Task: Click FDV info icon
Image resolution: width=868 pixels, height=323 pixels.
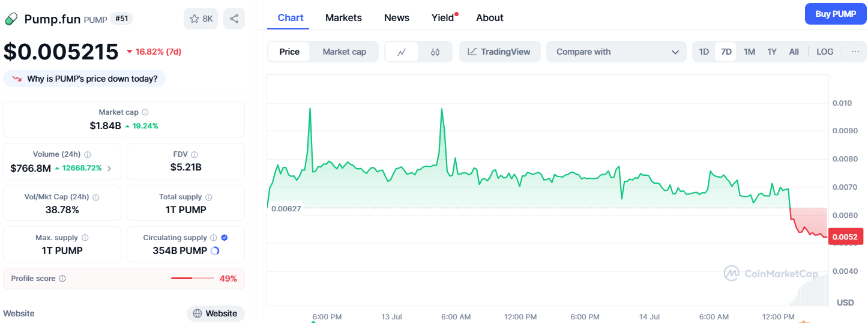Action: point(194,154)
